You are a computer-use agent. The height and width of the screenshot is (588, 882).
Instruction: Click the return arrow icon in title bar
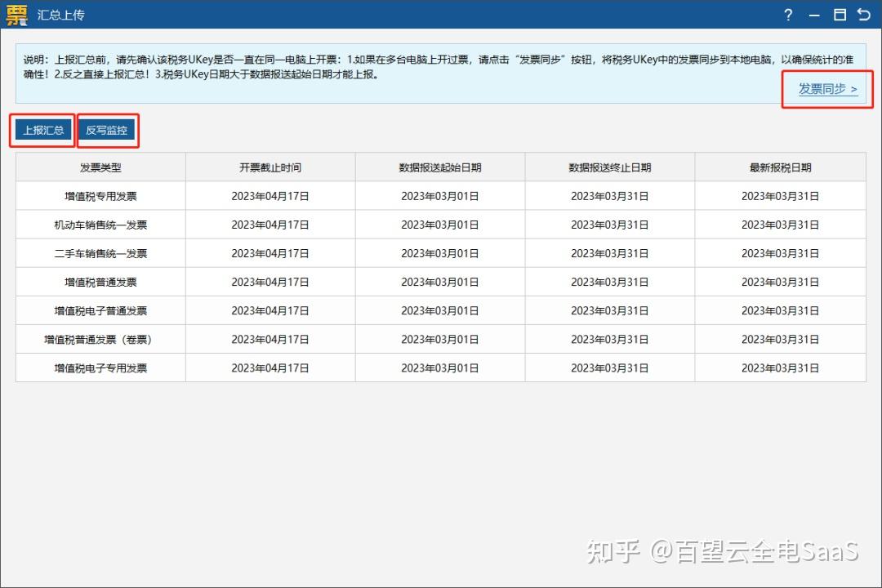tap(864, 15)
